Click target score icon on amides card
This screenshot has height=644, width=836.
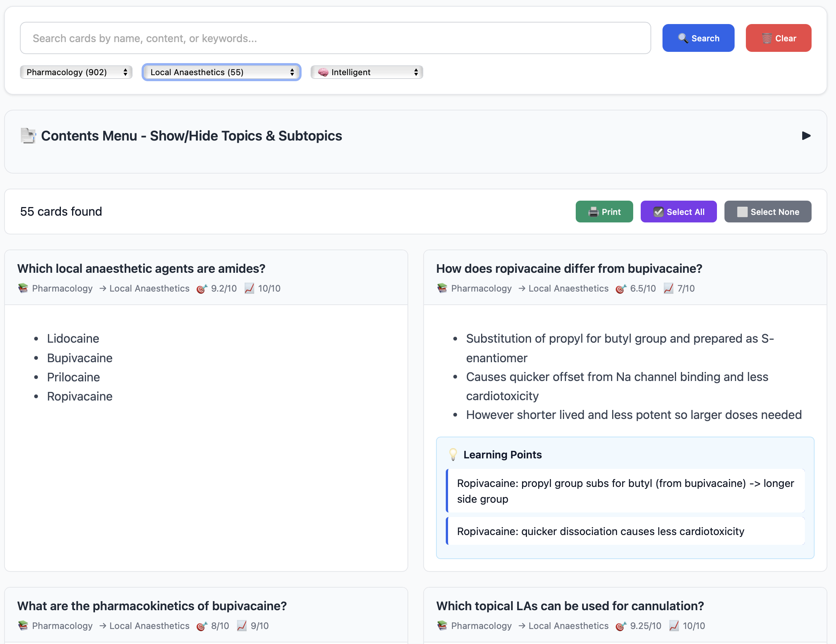click(202, 288)
